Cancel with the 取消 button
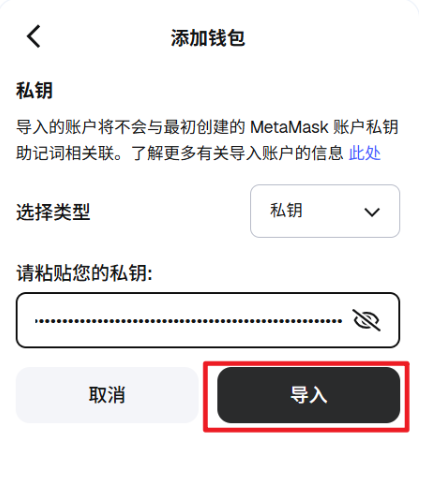Viewport: 437px width, 502px height. click(x=107, y=395)
